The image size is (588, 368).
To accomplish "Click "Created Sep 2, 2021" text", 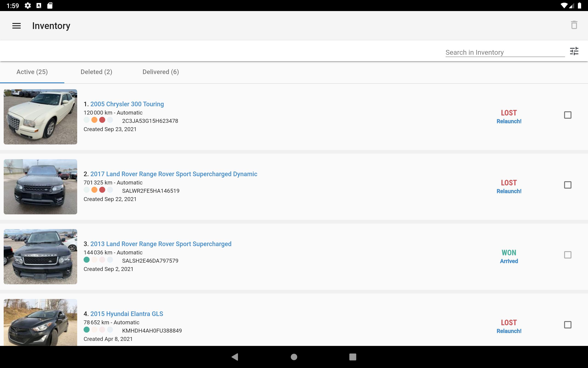I will coord(108,269).
